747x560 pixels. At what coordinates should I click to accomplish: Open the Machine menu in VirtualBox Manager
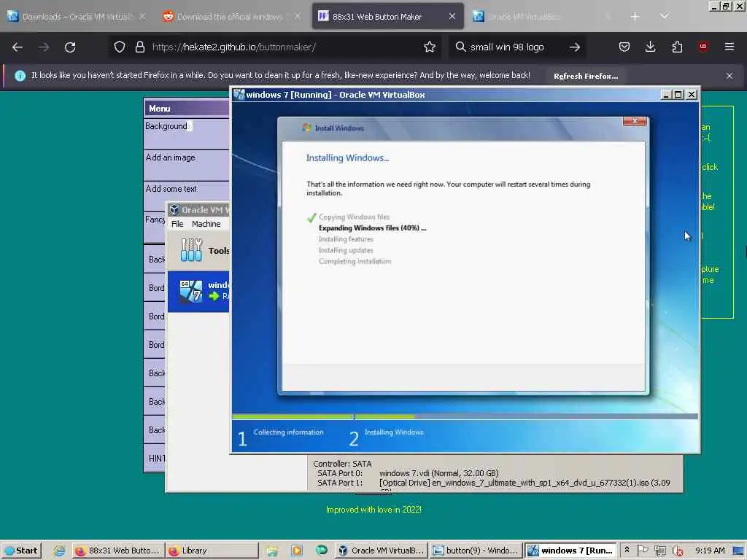click(x=206, y=224)
